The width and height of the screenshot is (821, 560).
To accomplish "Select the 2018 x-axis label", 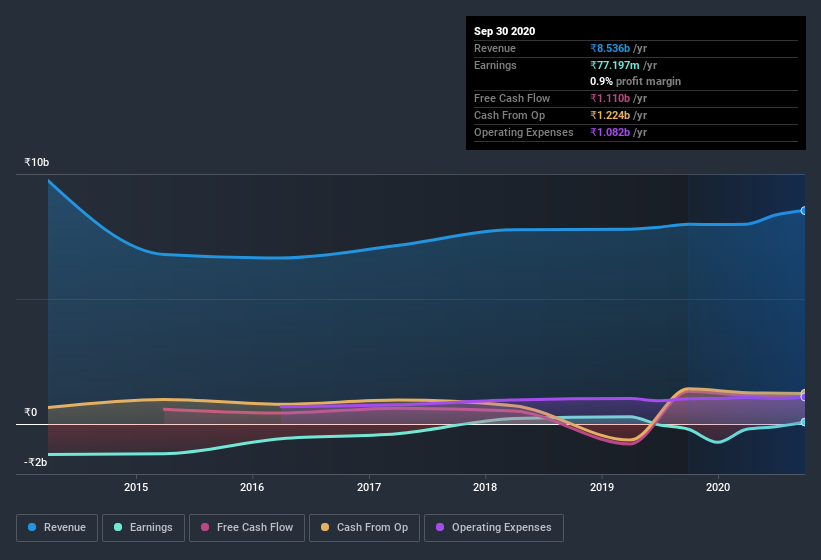I will (x=485, y=487).
